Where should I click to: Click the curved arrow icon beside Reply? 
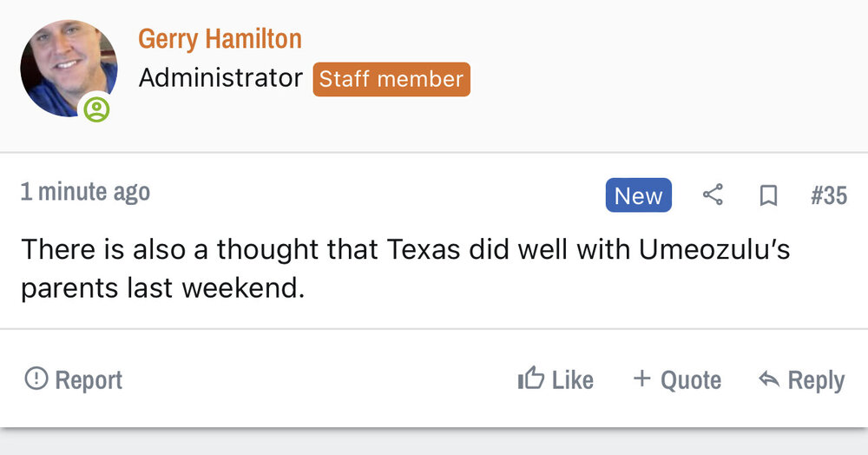pos(768,379)
